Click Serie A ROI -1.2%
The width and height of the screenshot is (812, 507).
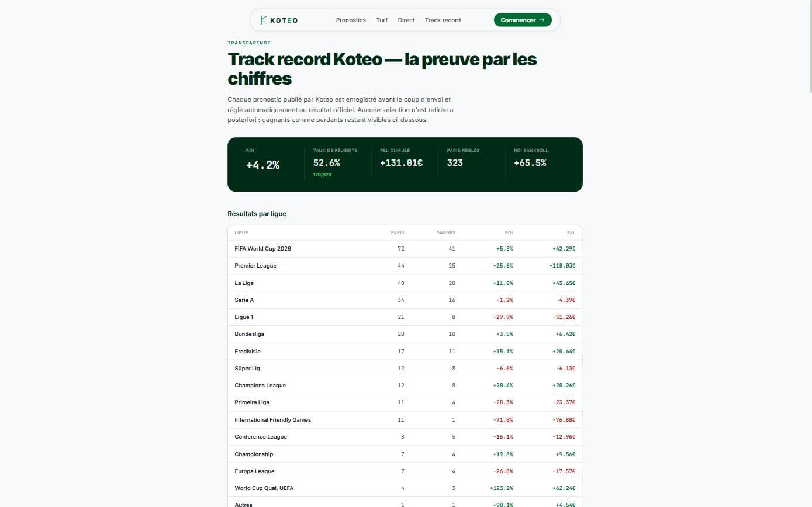point(505,300)
